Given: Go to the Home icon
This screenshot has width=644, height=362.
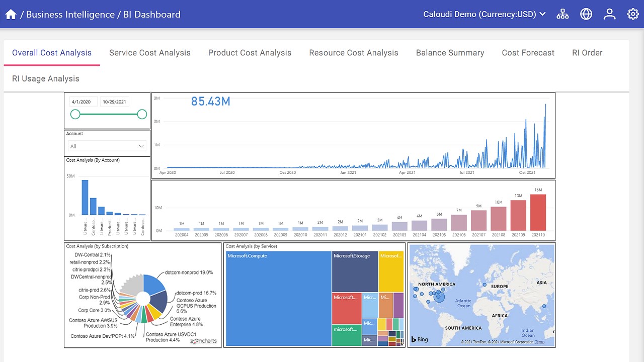Looking at the screenshot, I should tap(11, 14).
